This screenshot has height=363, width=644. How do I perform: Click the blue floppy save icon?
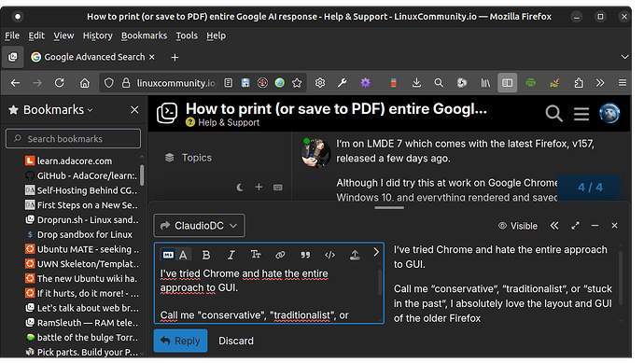click(x=245, y=83)
